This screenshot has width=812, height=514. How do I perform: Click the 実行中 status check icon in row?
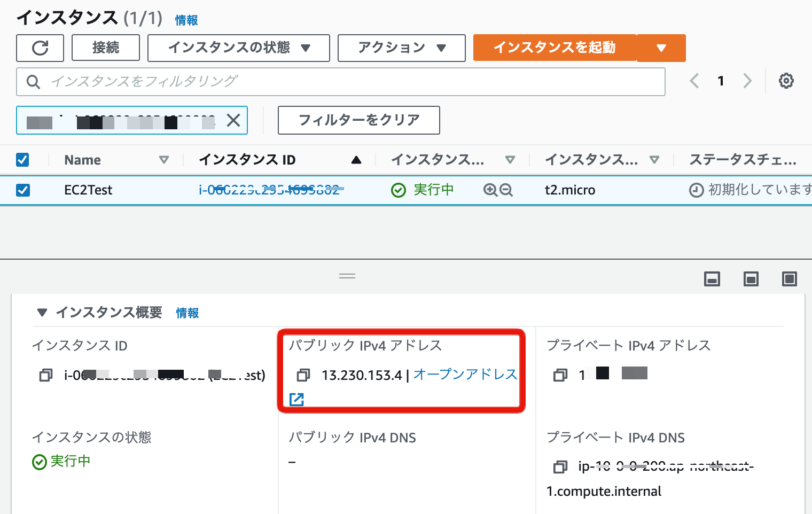click(x=399, y=190)
